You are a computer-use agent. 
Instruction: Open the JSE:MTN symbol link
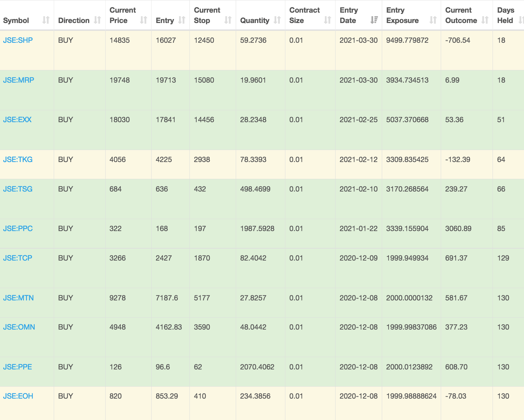pyautogui.click(x=18, y=298)
